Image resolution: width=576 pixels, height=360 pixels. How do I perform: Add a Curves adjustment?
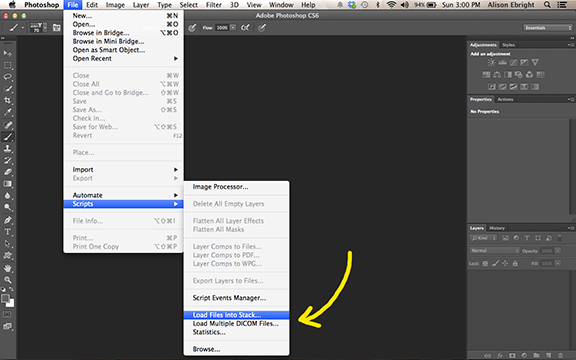pyautogui.click(x=513, y=62)
